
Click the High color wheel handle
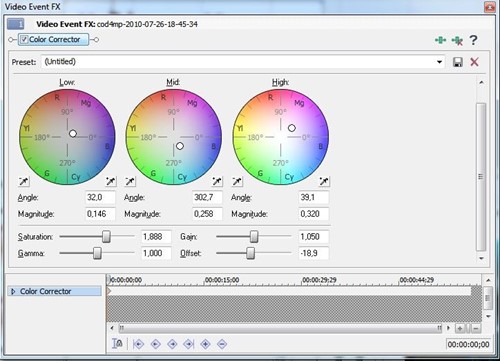pos(292,128)
